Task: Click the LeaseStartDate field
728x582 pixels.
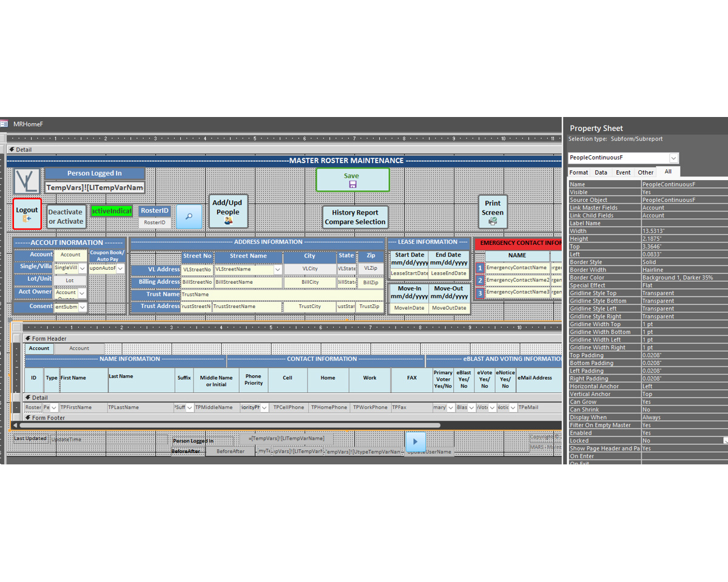Action: tap(409, 273)
